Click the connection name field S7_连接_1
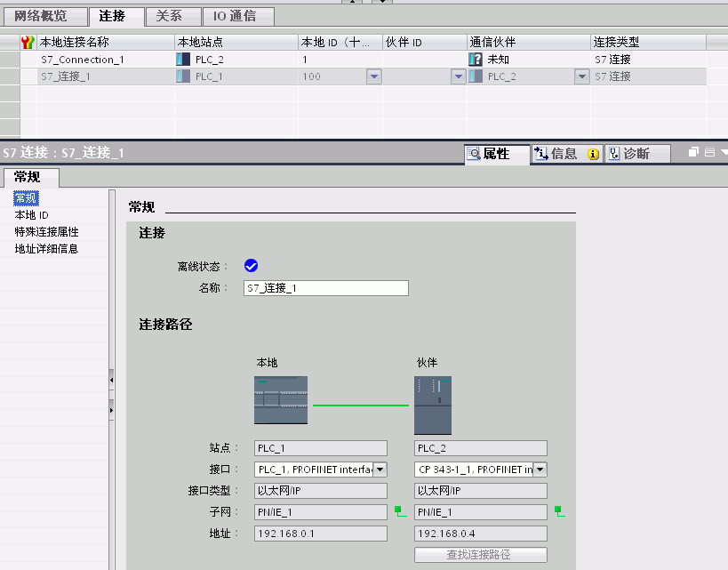728x570 pixels. [325, 288]
